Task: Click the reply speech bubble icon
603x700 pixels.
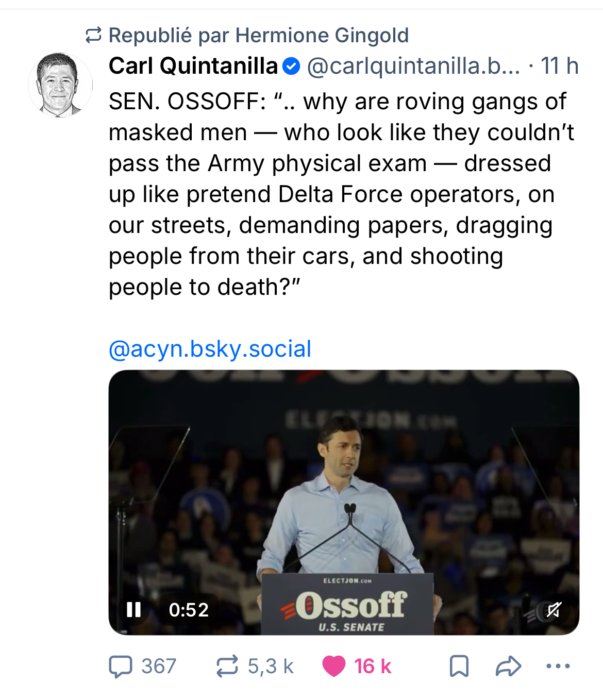Action: click(x=121, y=666)
